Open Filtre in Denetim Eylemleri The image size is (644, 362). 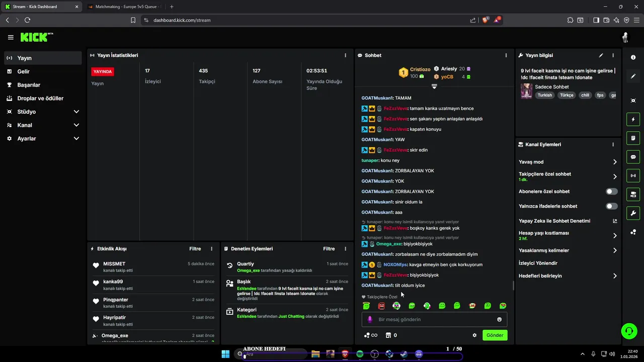click(x=329, y=249)
